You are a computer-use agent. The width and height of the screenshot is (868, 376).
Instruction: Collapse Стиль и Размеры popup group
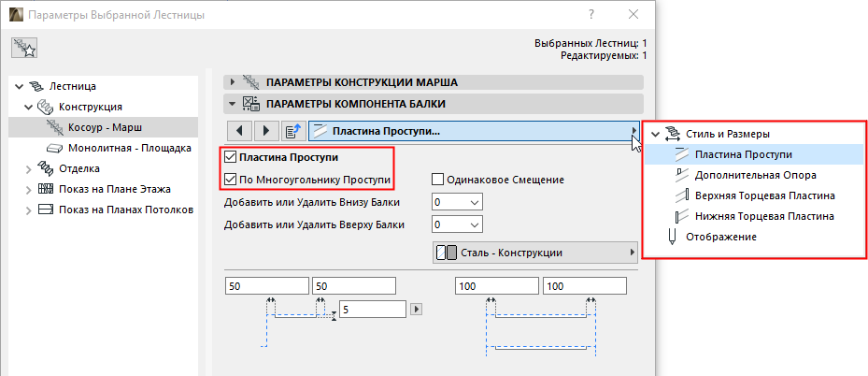[655, 134]
